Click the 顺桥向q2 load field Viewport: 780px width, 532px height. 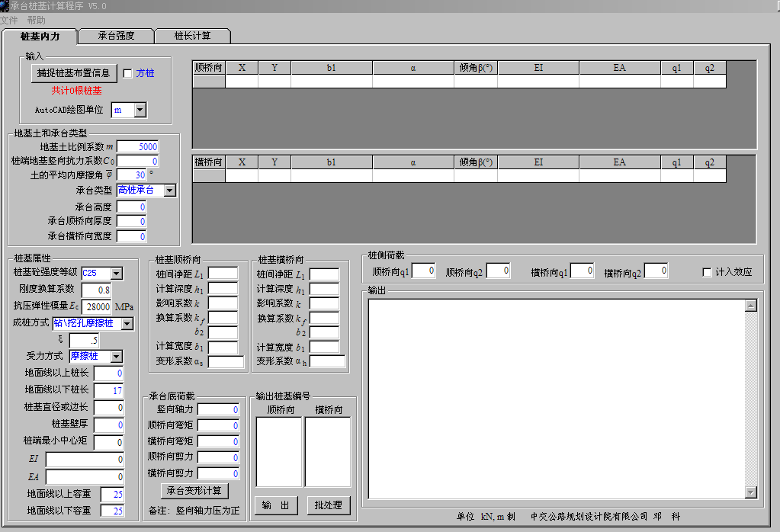point(499,271)
